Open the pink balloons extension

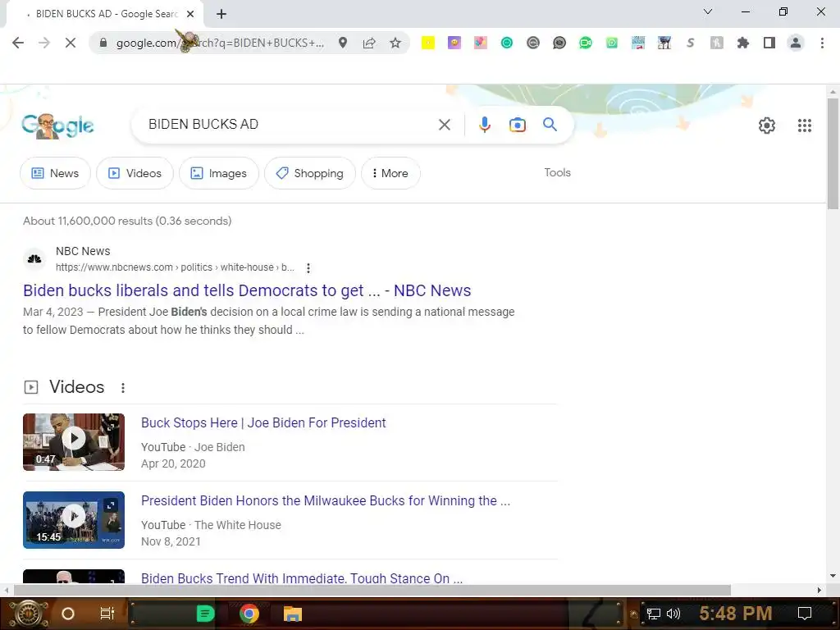coord(481,43)
